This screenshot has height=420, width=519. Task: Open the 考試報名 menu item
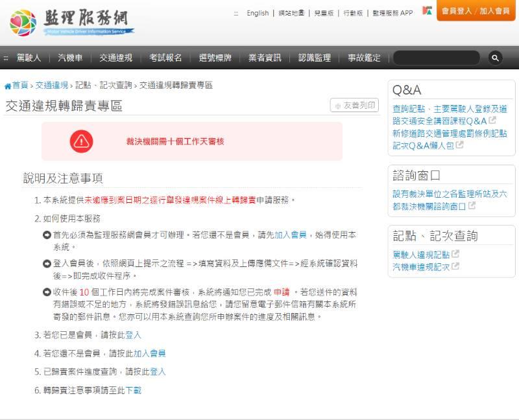tap(165, 58)
